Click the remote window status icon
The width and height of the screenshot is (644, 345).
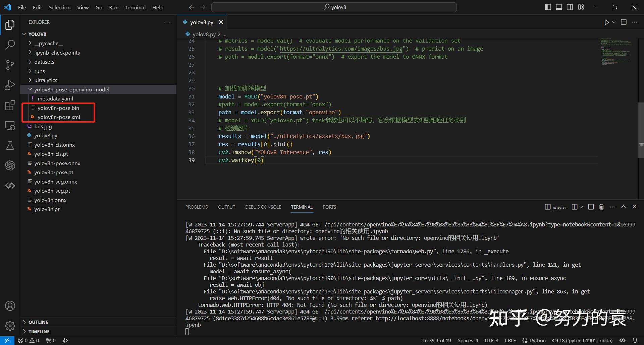pyautogui.click(x=7, y=340)
